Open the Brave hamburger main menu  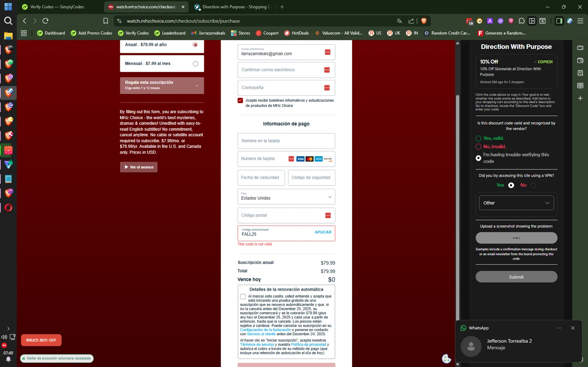(580, 21)
